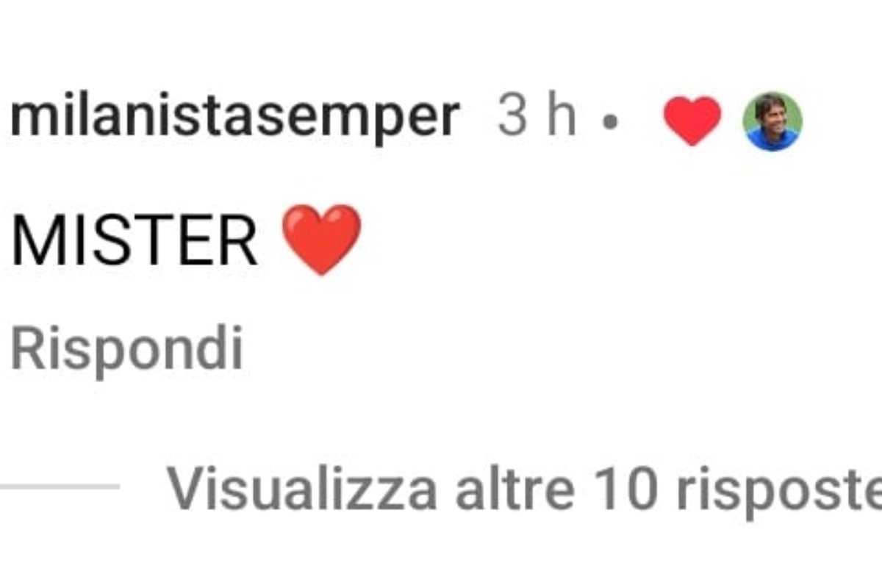The image size is (882, 588).
Task: Click the word MISTER in the comment
Action: click(134, 241)
